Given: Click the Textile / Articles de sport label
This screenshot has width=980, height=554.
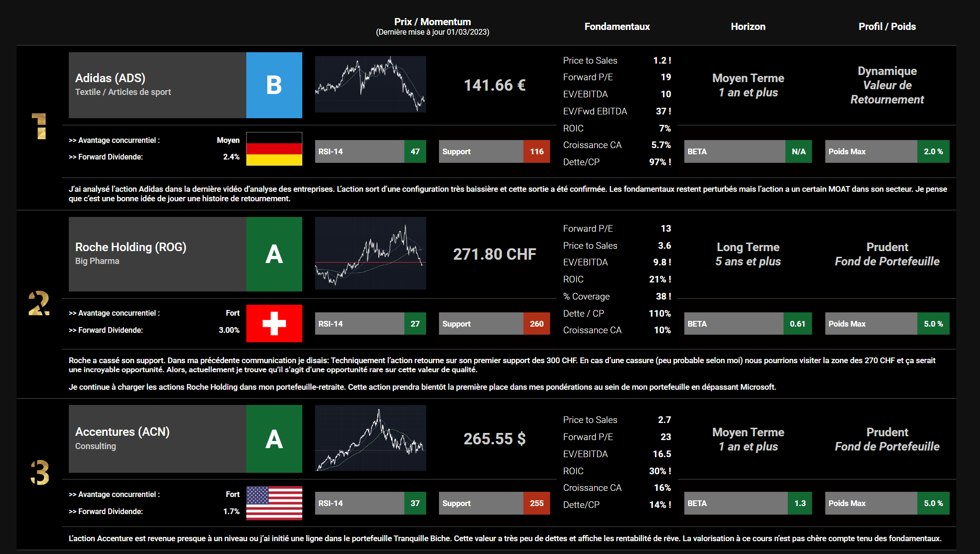Looking at the screenshot, I should (x=123, y=92).
